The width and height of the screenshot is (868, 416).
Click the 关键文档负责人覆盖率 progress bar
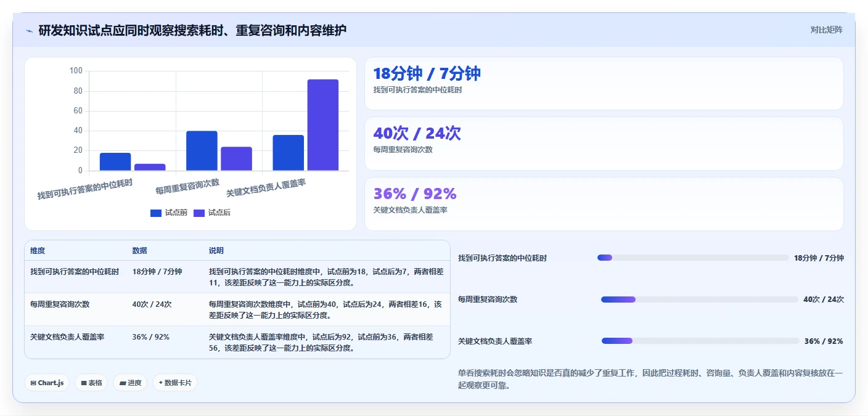pos(700,341)
